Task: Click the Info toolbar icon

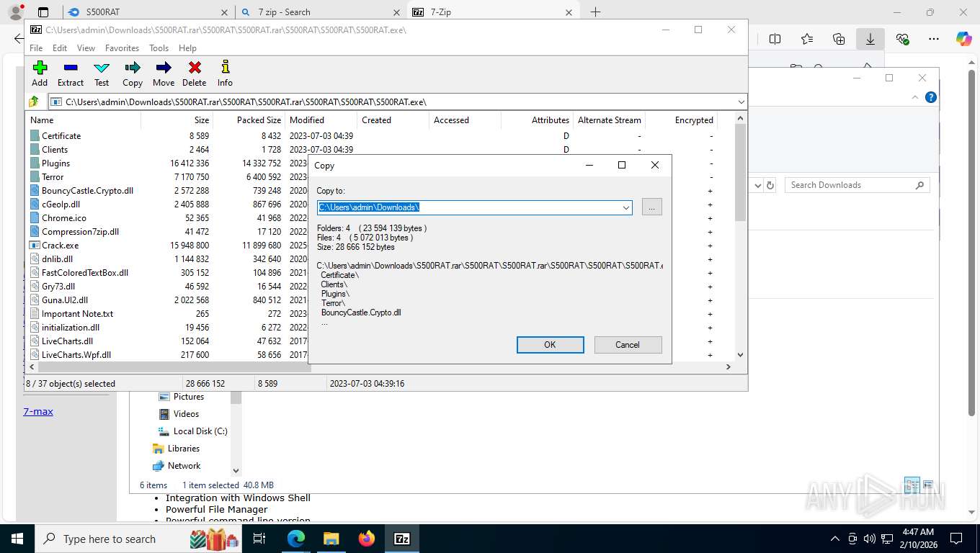Action: (225, 68)
